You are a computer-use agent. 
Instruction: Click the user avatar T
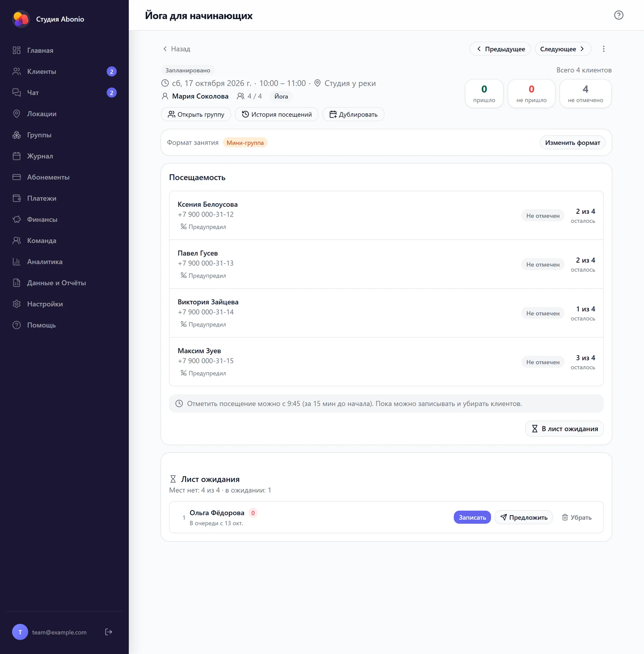point(20,632)
